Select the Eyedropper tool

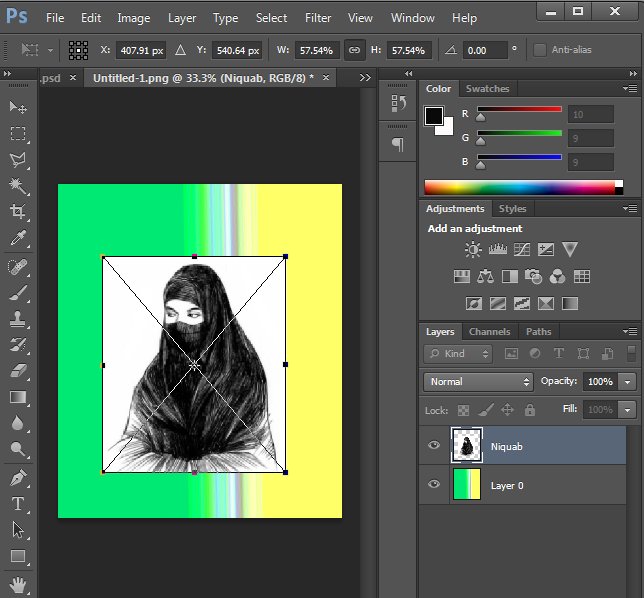tap(18, 238)
